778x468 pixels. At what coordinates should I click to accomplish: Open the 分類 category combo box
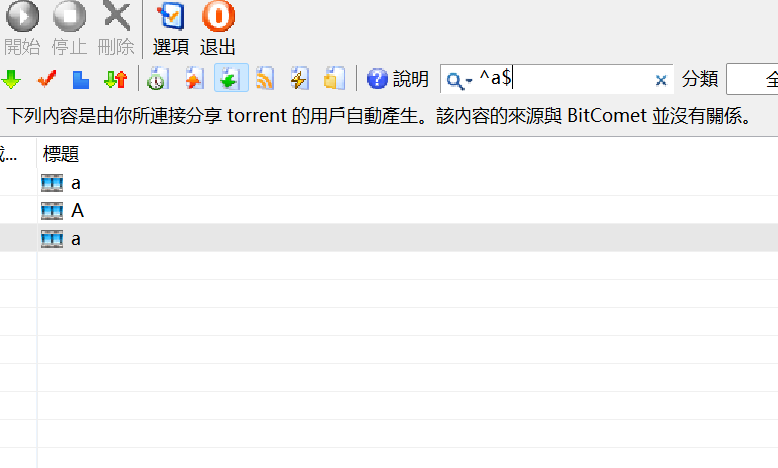pos(752,79)
